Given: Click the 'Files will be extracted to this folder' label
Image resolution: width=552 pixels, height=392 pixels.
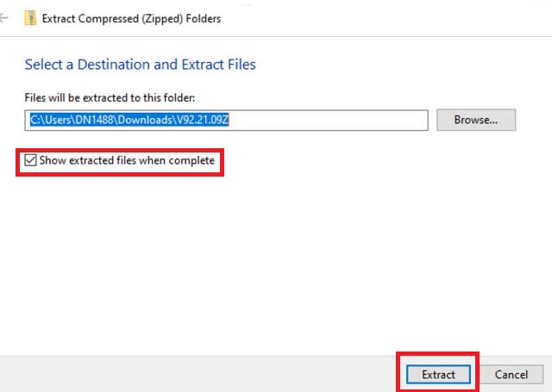Looking at the screenshot, I should (103, 98).
